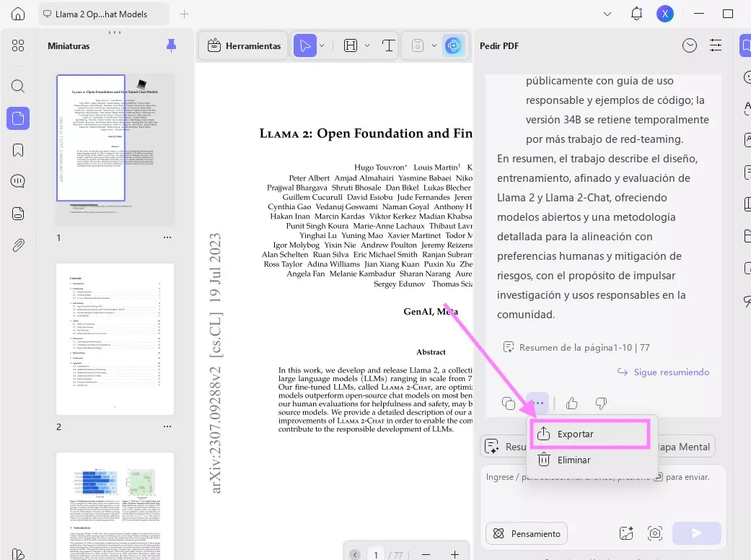751x560 pixels.
Task: Expand the tab list dropdown chevron
Action: pyautogui.click(x=607, y=14)
